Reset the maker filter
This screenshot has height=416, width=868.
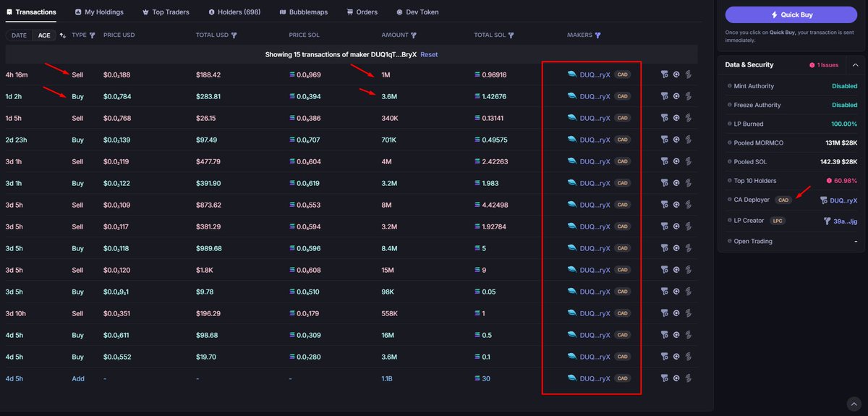[x=429, y=54]
